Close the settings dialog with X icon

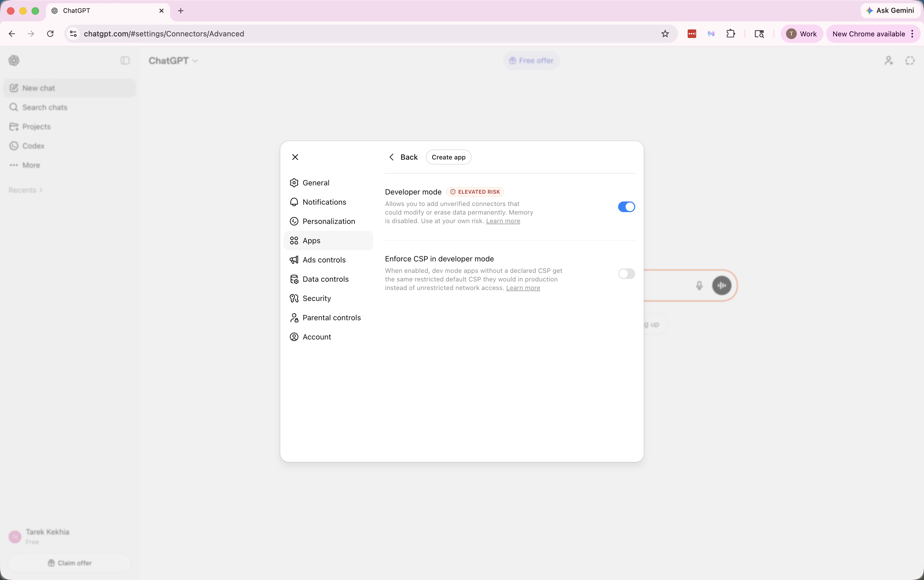click(x=295, y=157)
